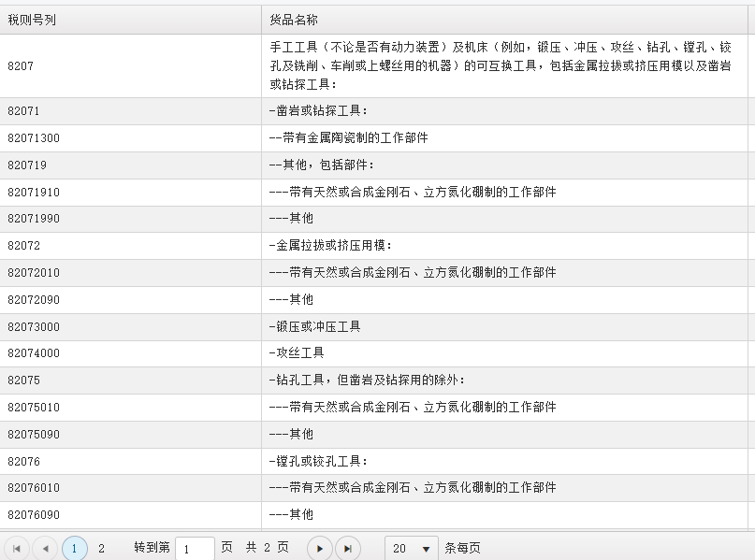The image size is (755, 560).
Task: Click the --其他,包括部件: description
Action: (x=321, y=165)
